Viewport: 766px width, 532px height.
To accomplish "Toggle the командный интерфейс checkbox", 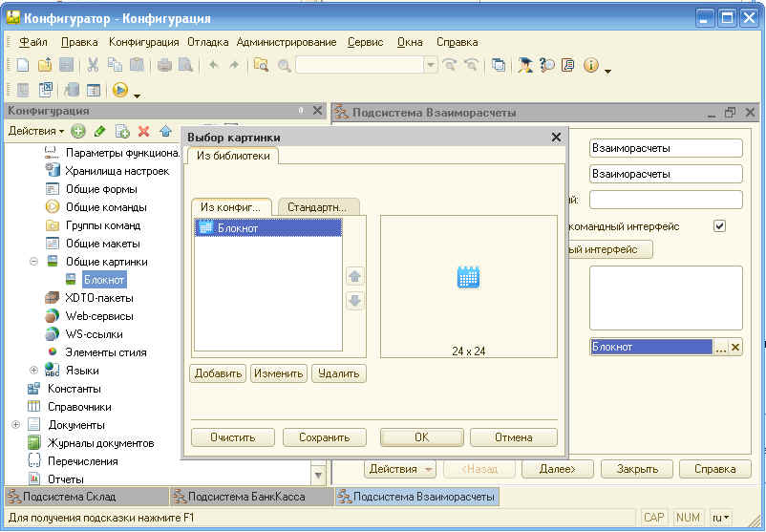I will click(x=719, y=226).
